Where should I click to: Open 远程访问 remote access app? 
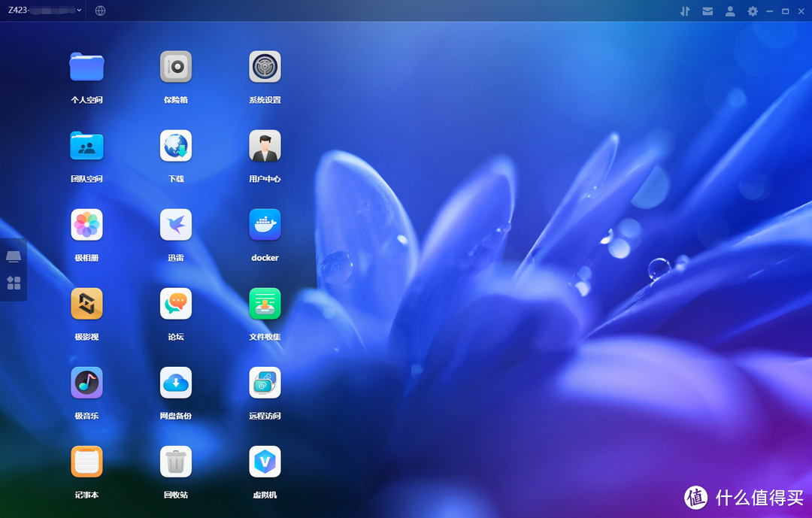265,383
